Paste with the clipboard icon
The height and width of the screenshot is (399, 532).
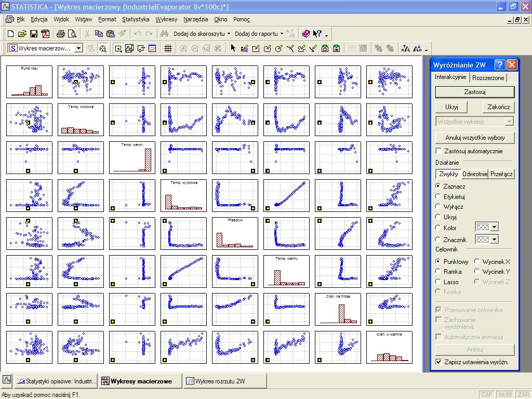(110, 34)
